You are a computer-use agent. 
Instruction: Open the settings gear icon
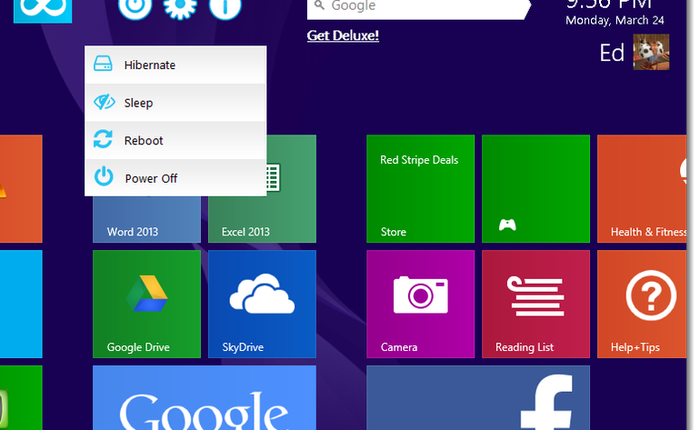(179, 9)
